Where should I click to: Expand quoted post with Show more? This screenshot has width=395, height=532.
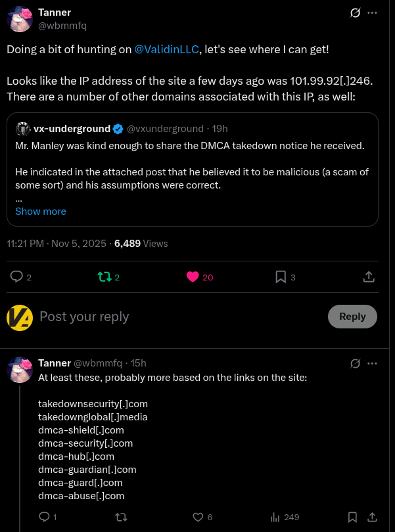(41, 211)
